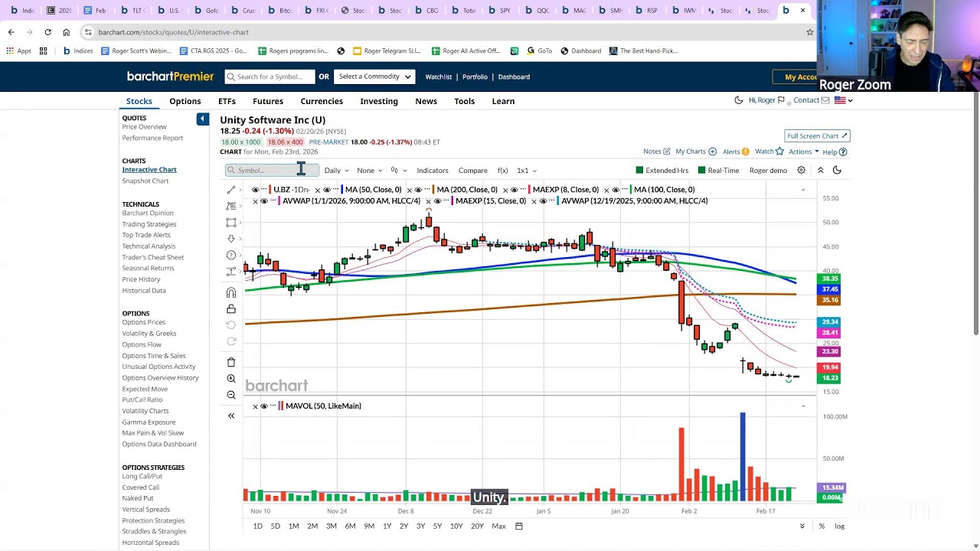Screen dimensions: 980x551
Task: Hide the MA (100, Close, 0) line
Action: tap(616, 190)
